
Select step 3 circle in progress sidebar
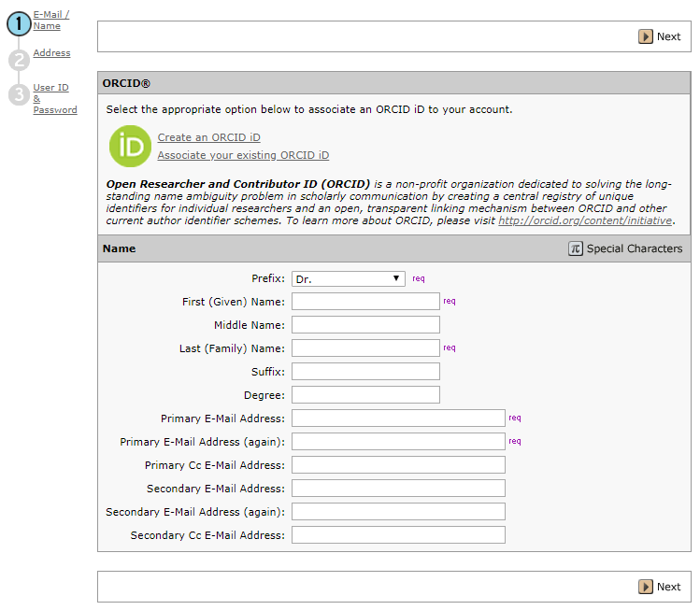coord(19,94)
